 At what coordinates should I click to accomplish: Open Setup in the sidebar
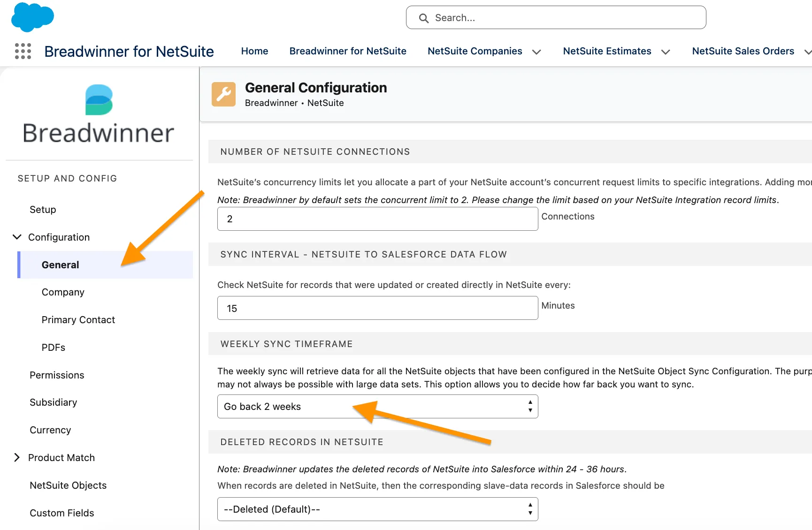click(43, 210)
